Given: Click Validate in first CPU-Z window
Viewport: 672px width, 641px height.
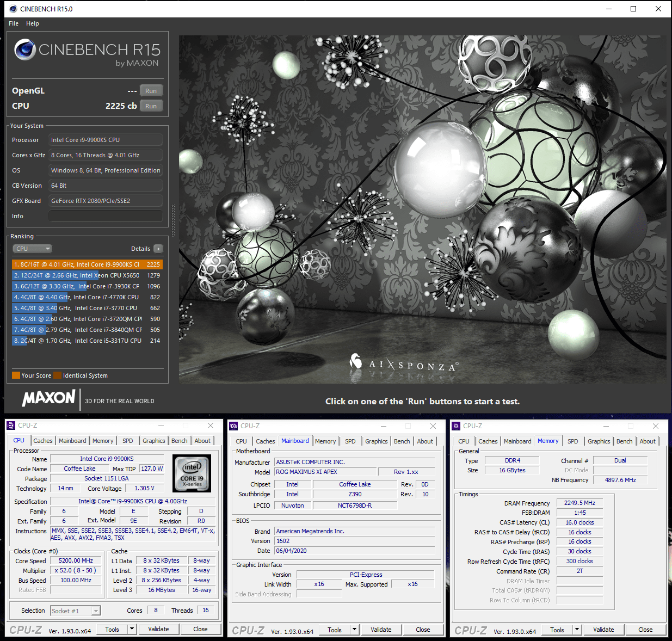Looking at the screenshot, I should pyautogui.click(x=158, y=629).
